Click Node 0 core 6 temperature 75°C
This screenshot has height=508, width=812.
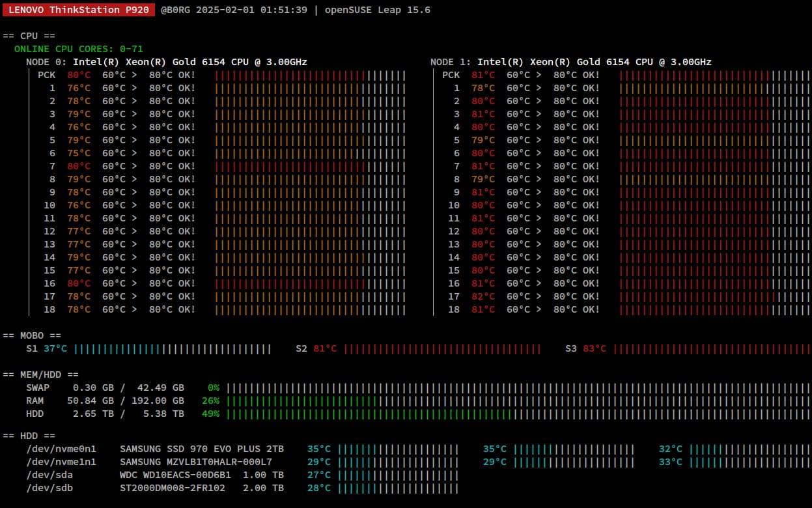click(x=79, y=153)
